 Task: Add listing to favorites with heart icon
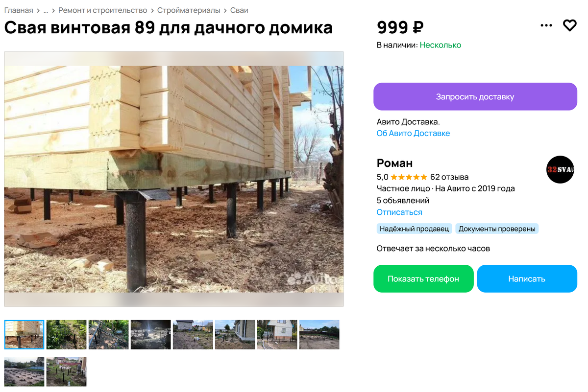click(x=569, y=25)
